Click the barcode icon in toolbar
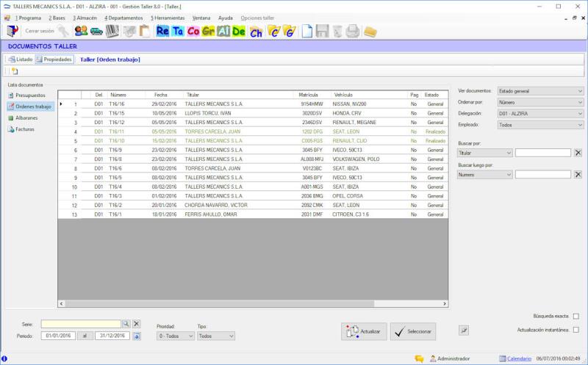 (112, 31)
